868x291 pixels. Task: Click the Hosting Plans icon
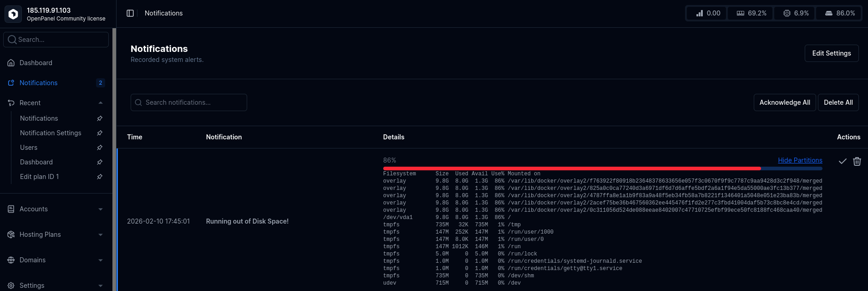pos(11,235)
